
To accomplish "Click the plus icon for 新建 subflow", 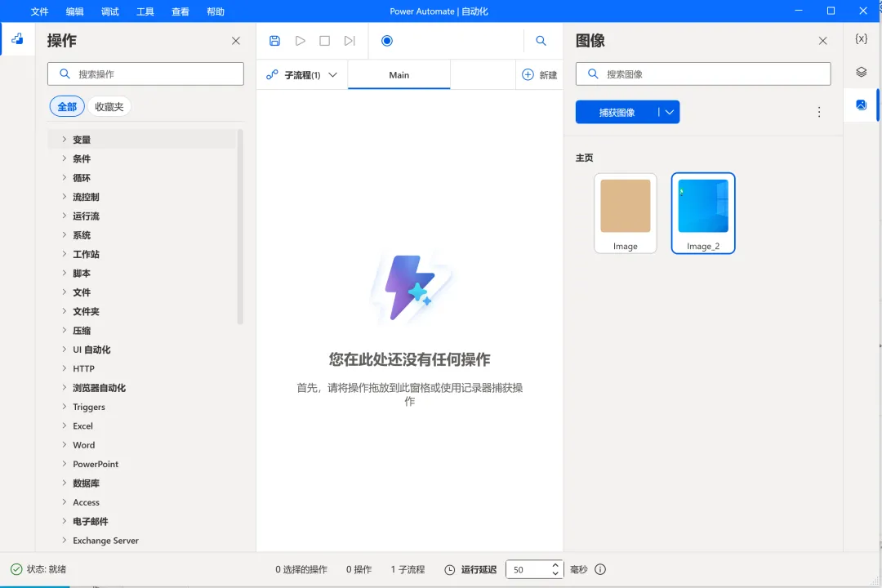I will (x=528, y=75).
